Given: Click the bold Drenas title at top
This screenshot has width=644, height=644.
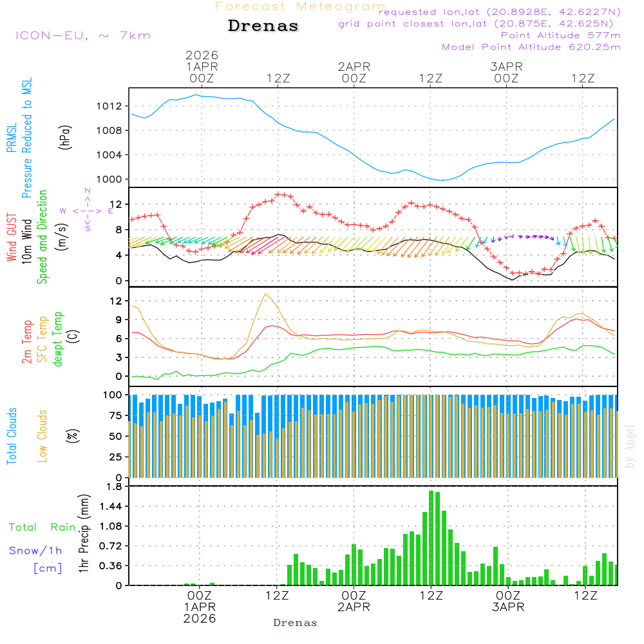Looking at the screenshot, I should [x=263, y=26].
